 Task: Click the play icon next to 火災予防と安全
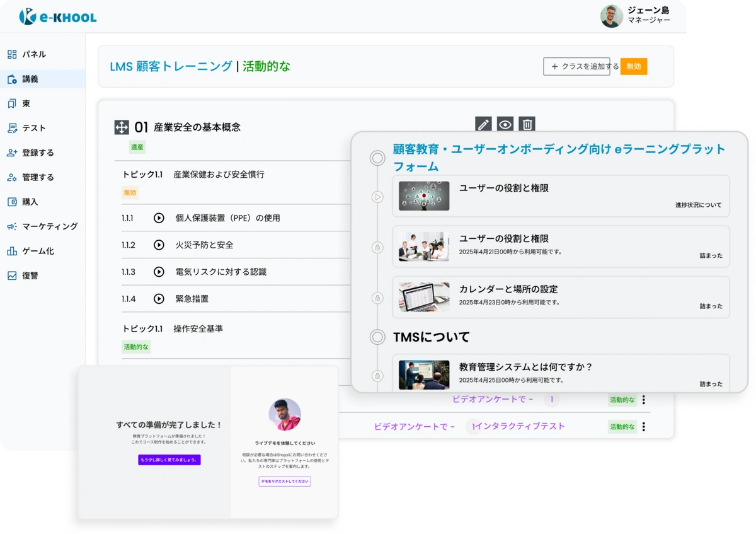pos(158,245)
